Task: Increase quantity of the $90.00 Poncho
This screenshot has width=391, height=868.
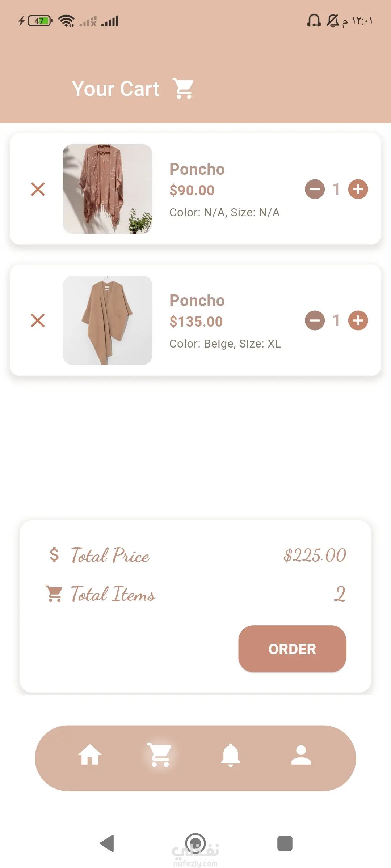Action: (358, 189)
